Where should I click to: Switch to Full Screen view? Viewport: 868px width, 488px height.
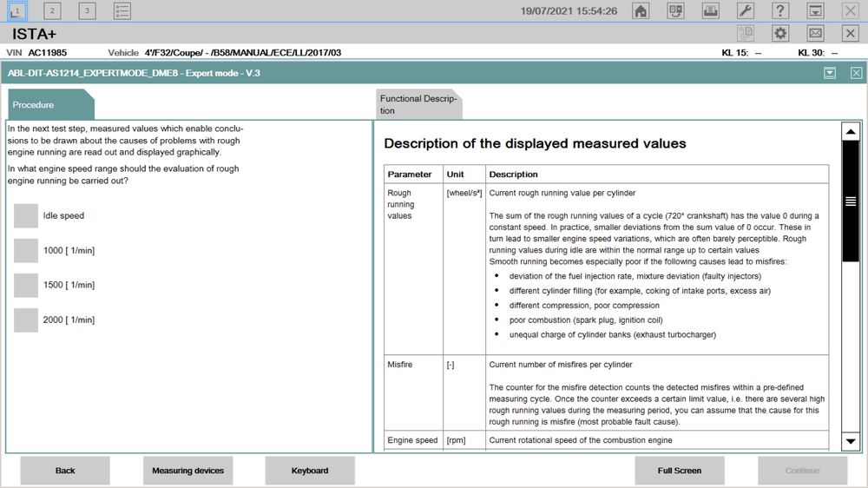pos(680,471)
